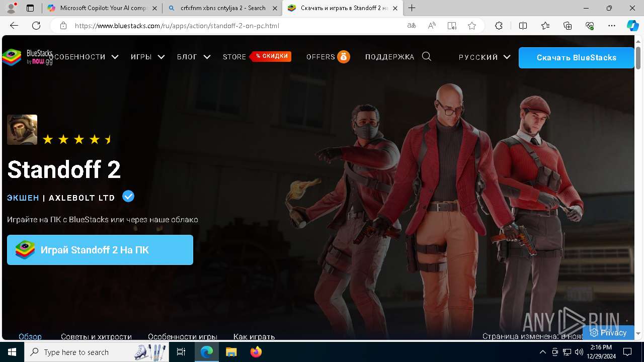This screenshot has height=362, width=644.
Task: Select the Особенности игры tab
Action: click(x=183, y=336)
